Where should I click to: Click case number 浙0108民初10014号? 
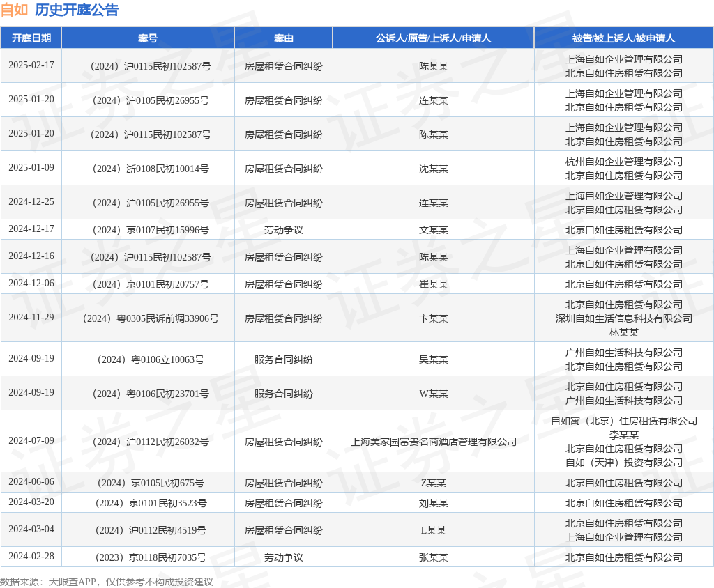coord(151,169)
